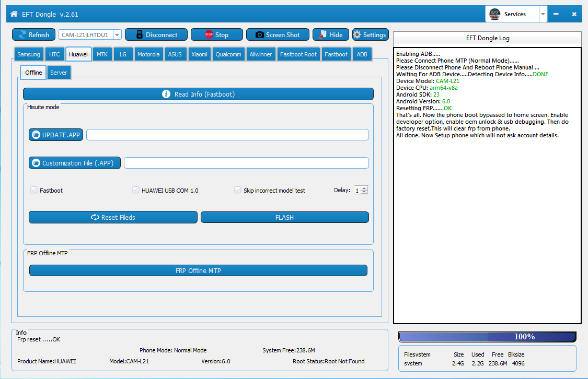Switch to the Server sub-tab
Screen dimensions: 588x379
coord(59,73)
